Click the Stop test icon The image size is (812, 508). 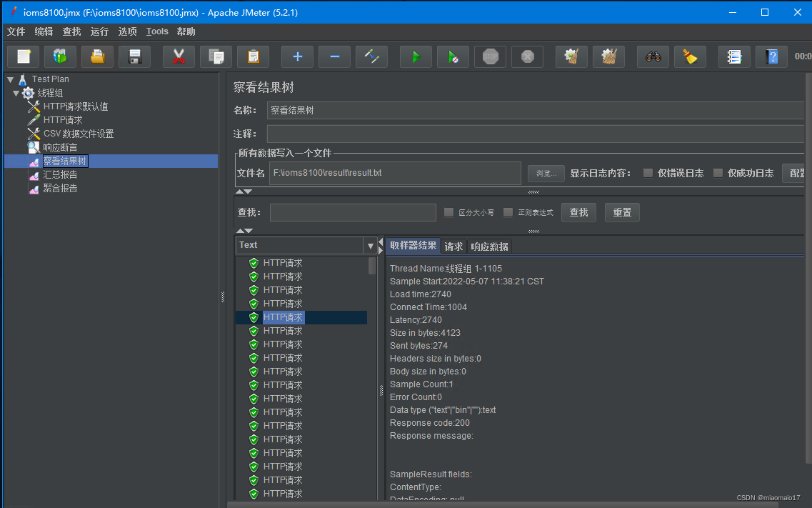coord(491,56)
